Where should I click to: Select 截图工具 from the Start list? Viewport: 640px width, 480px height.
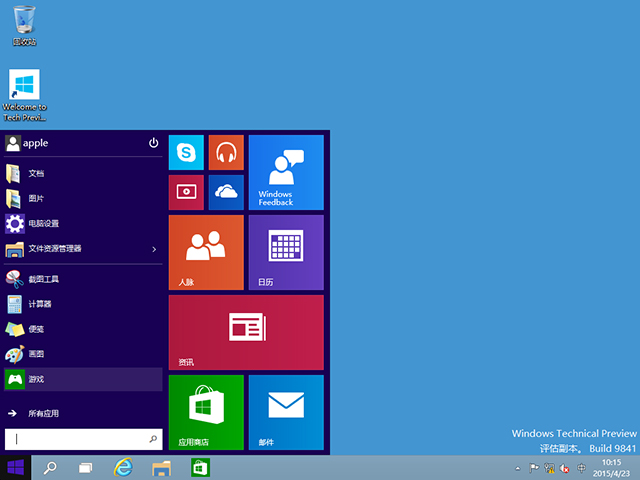tap(44, 279)
